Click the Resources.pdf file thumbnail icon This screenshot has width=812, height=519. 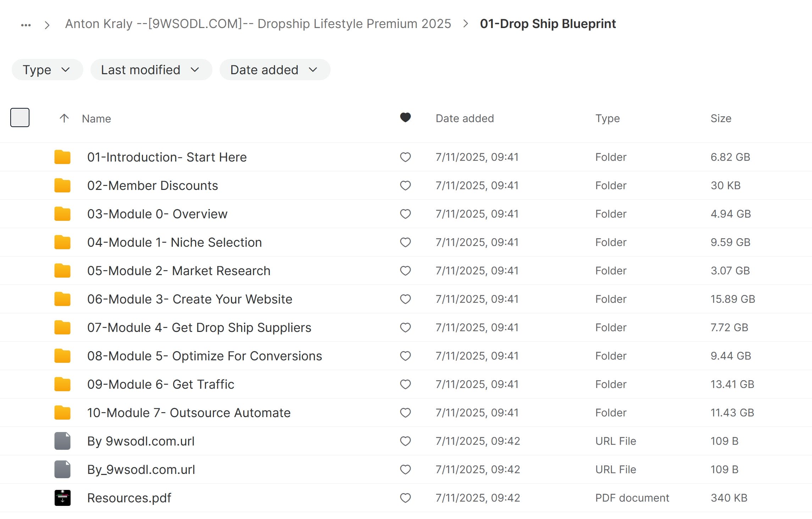62,498
